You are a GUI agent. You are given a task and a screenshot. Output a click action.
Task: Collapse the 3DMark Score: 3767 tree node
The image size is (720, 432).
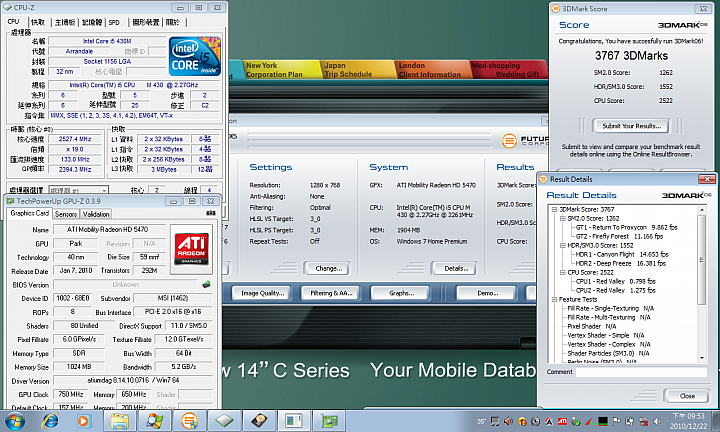[554, 209]
